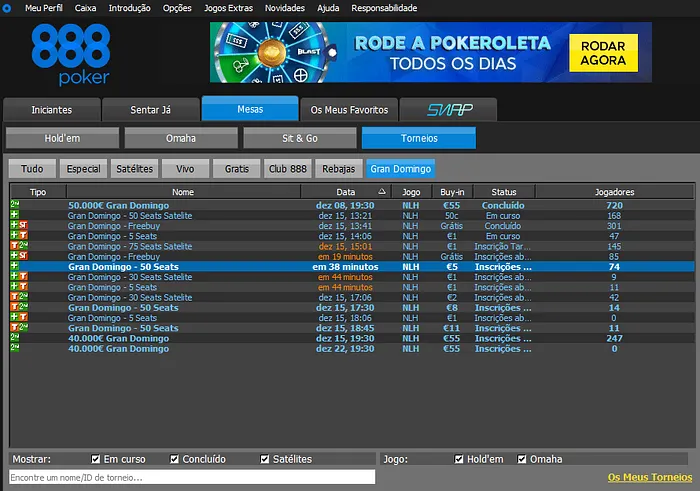
Task: Toggle the Omaha game checkbox
Action: (521, 459)
